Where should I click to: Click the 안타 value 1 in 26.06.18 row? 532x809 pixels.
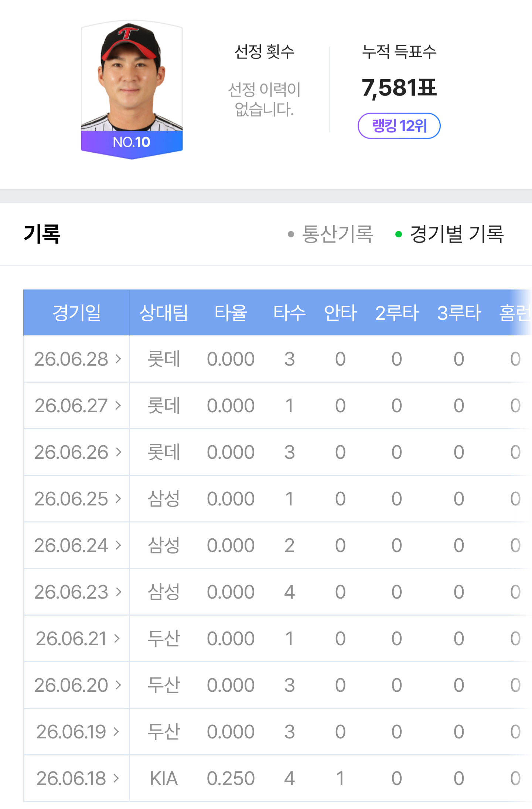(x=340, y=778)
